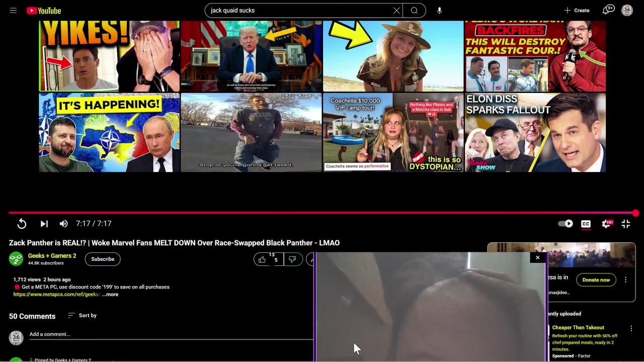The height and width of the screenshot is (362, 644).
Task: Replay the video
Action: pos(22,224)
